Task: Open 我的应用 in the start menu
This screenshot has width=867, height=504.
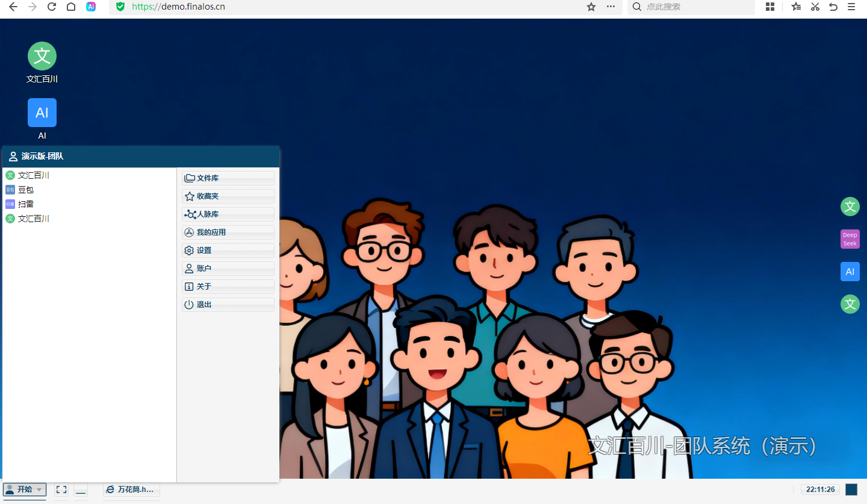Action: (228, 232)
